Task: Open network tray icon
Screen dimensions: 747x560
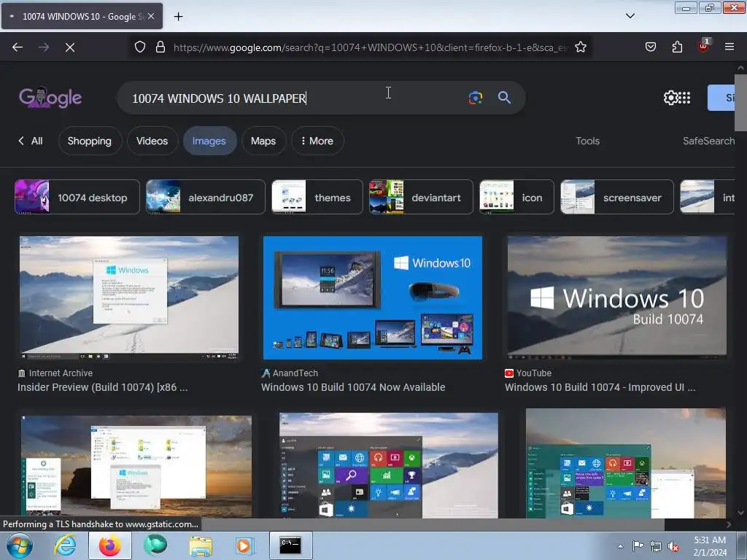Action: (656, 546)
